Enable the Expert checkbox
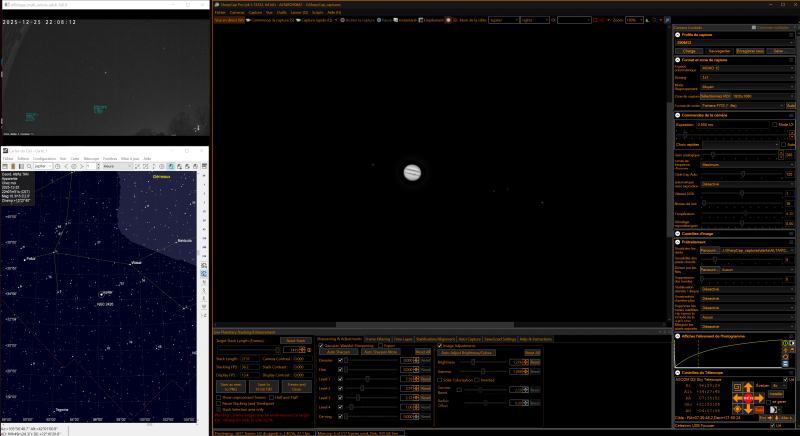The width and height of the screenshot is (800, 436). pyautogui.click(x=380, y=345)
